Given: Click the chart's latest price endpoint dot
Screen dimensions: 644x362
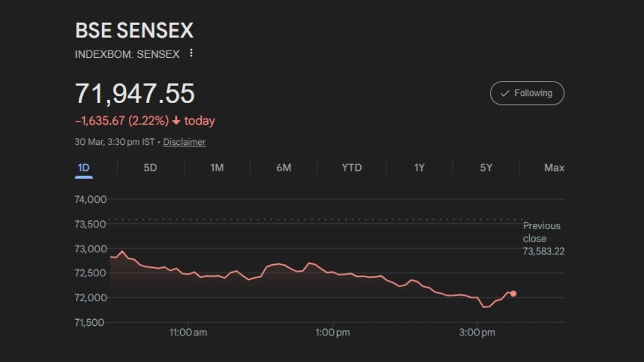Looking at the screenshot, I should point(513,294).
